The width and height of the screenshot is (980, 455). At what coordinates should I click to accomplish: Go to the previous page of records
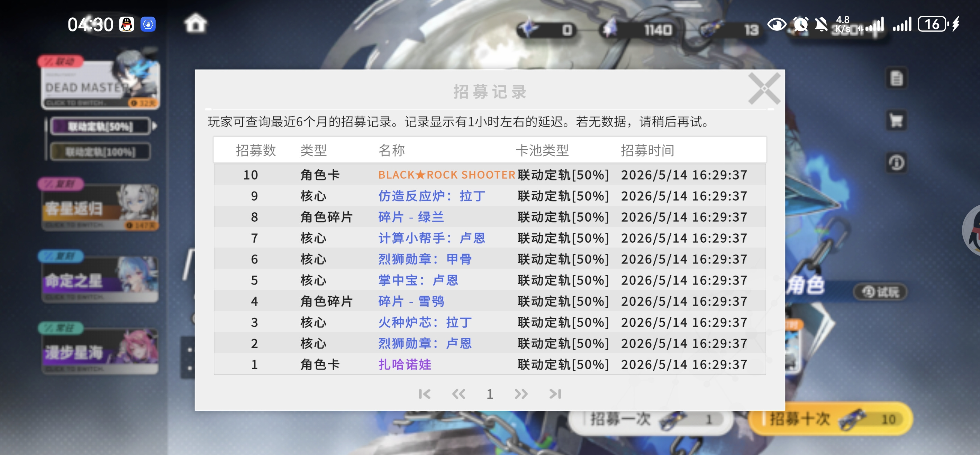tap(459, 394)
